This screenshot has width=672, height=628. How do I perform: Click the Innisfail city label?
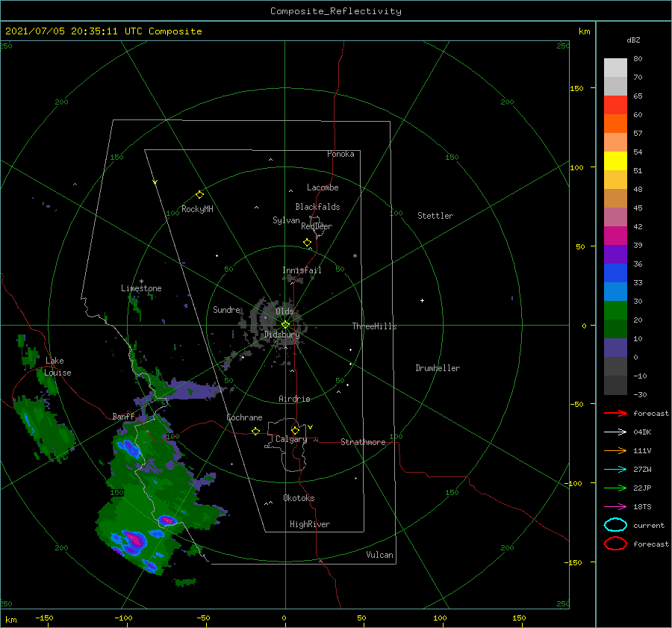302,270
